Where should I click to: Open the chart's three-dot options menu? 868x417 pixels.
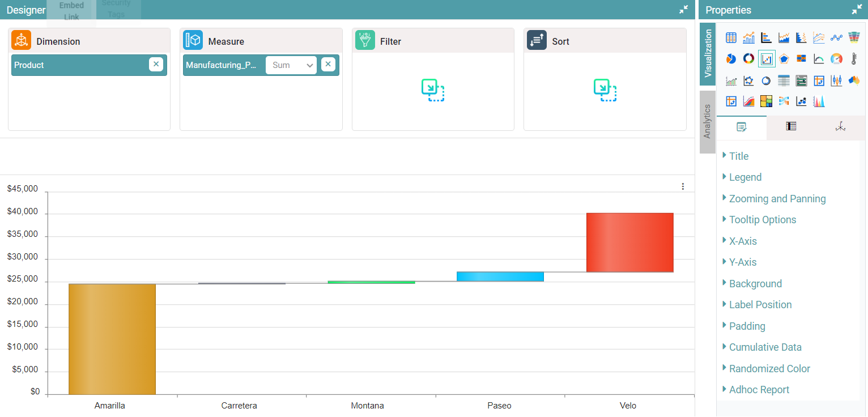(683, 186)
